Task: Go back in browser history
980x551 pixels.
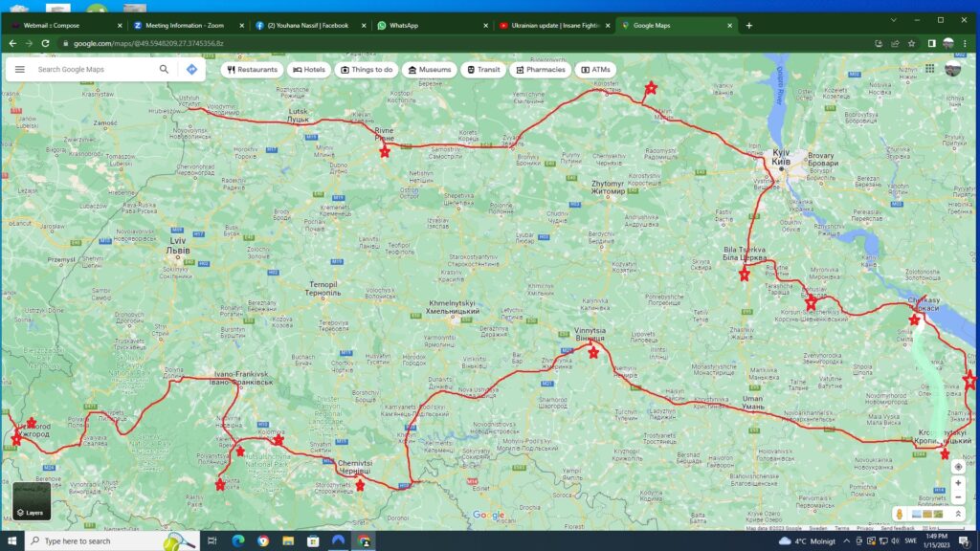Action: 12,44
